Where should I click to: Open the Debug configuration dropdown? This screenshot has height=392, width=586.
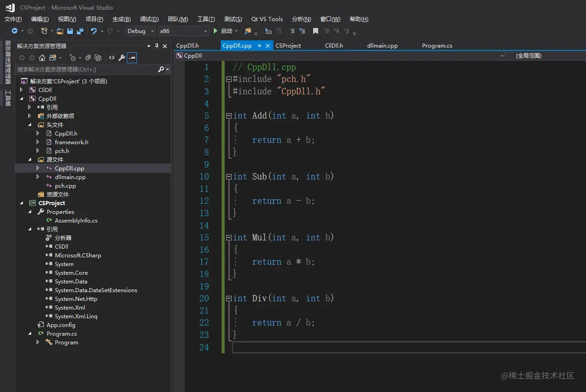(x=141, y=31)
